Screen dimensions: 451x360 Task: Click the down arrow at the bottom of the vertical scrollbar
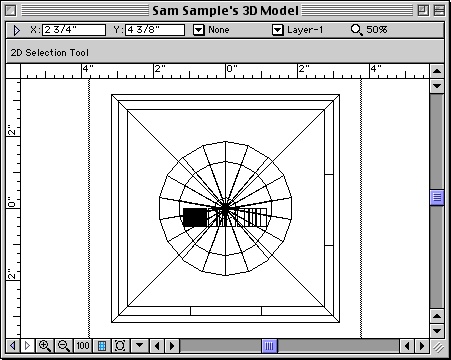437,331
